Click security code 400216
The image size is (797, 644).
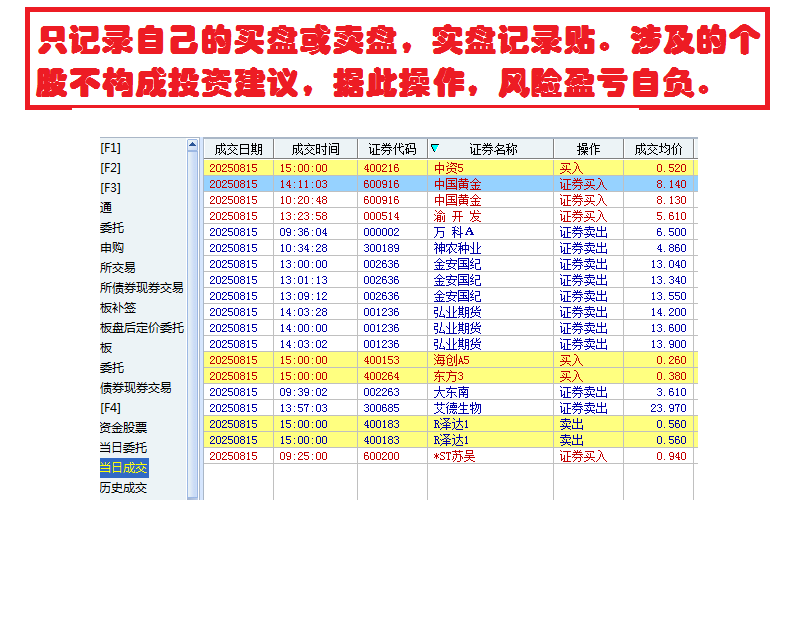[x=381, y=168]
